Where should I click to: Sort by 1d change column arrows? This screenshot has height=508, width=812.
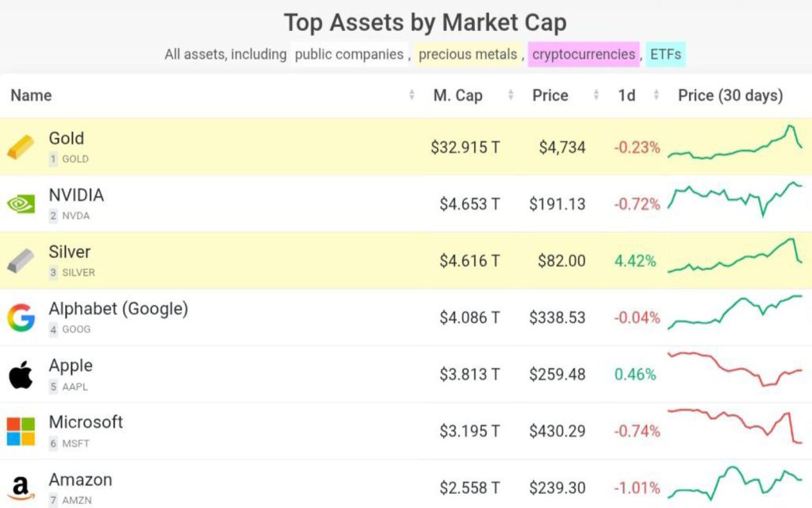(656, 95)
